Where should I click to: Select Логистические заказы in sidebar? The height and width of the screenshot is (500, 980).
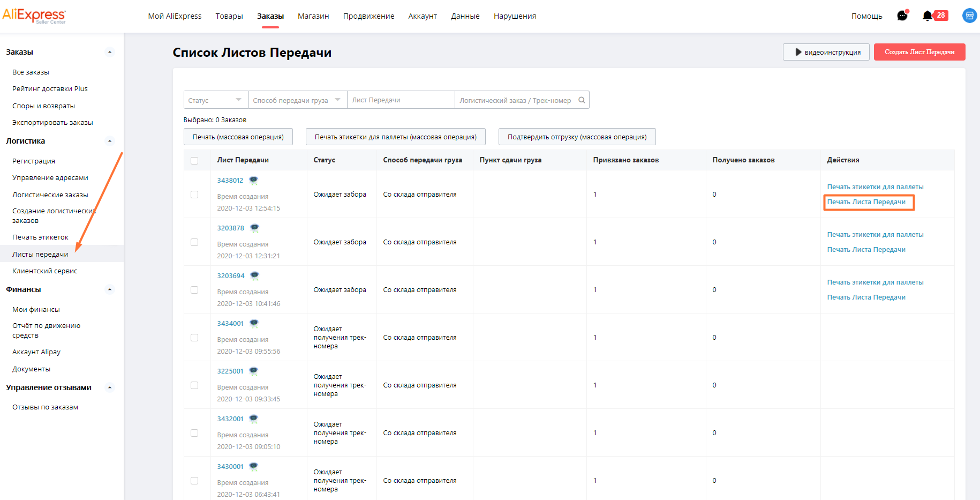(x=50, y=195)
